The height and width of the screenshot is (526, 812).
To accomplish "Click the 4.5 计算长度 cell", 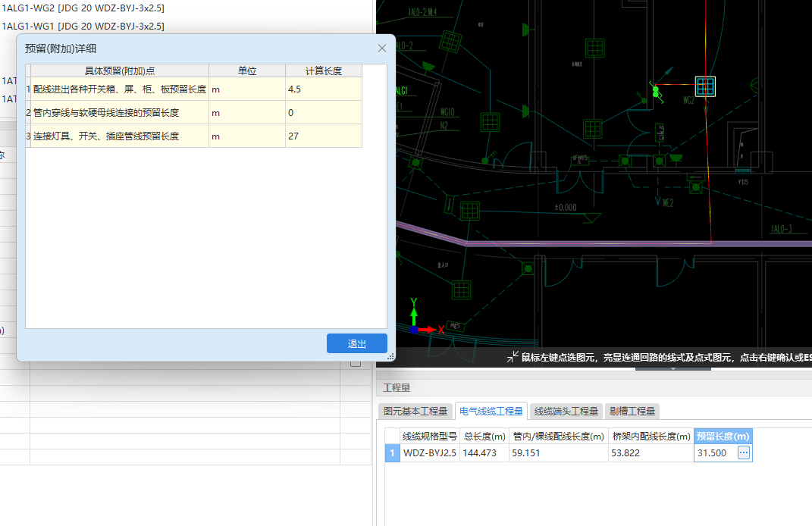I will click(x=324, y=89).
